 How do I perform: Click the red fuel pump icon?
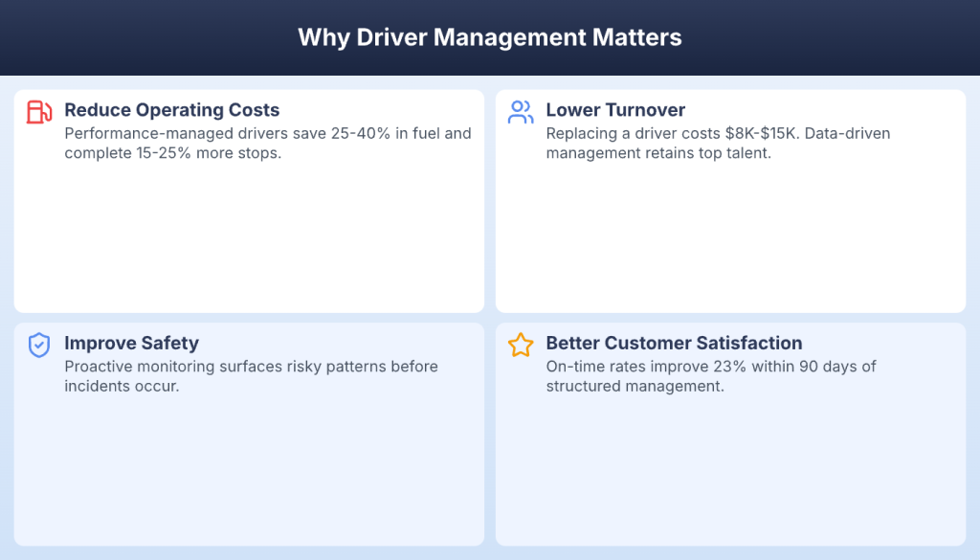pyautogui.click(x=38, y=113)
